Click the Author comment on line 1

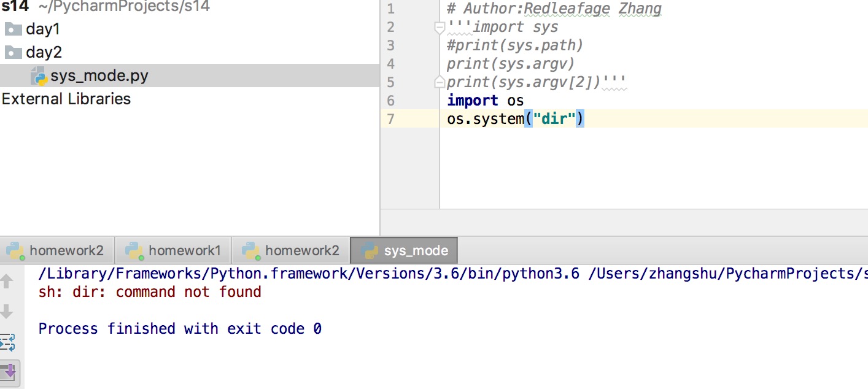[x=554, y=9]
